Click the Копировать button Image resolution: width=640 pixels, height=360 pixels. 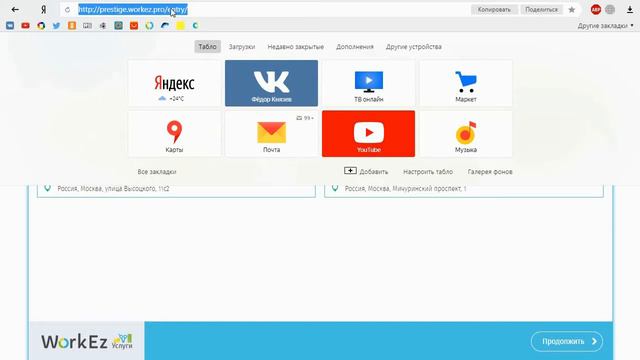[494, 9]
